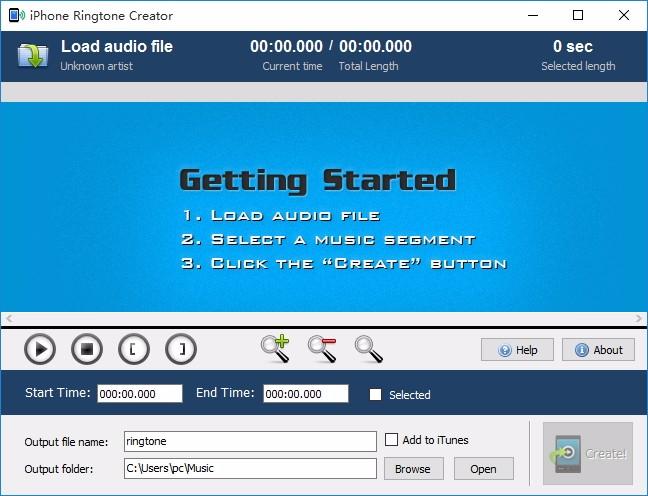Click the 0 sec selected length value
Image resolution: width=648 pixels, height=496 pixels.
[573, 46]
